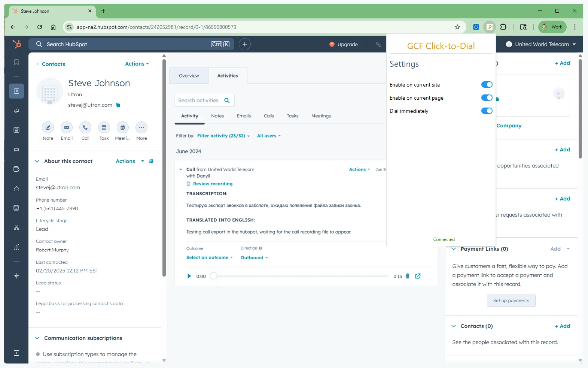Screen dimensions: 588x368
Task: Select the Notes activity tab
Action: pyautogui.click(x=217, y=116)
